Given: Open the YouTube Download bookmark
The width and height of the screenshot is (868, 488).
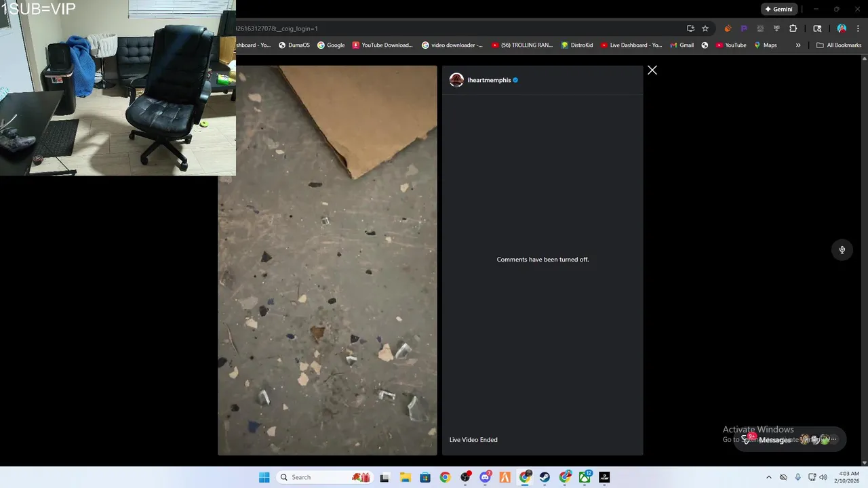Looking at the screenshot, I should point(382,45).
